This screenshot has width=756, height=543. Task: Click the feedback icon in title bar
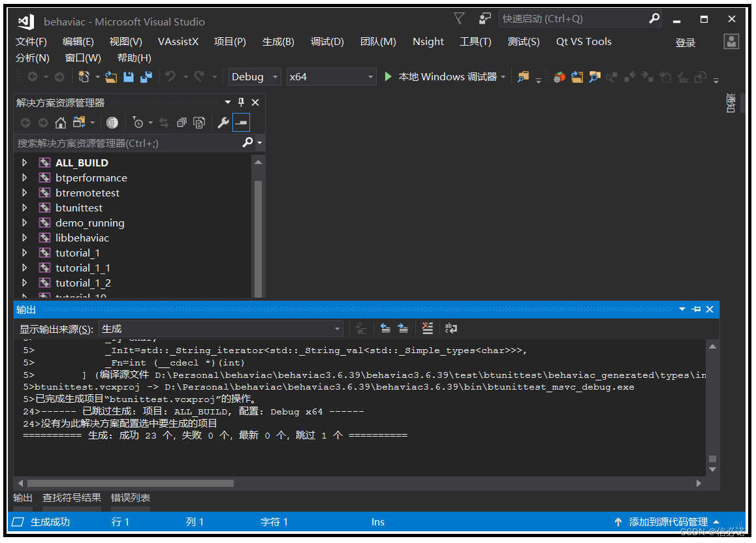point(484,19)
